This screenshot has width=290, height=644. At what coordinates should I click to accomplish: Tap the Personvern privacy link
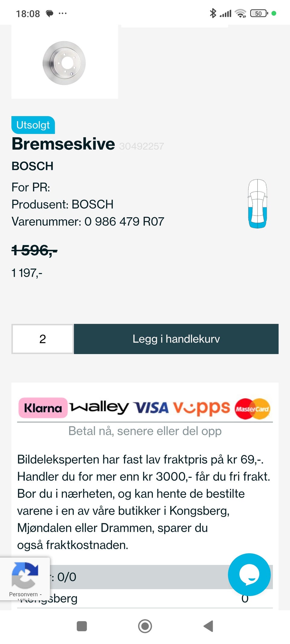tap(23, 594)
